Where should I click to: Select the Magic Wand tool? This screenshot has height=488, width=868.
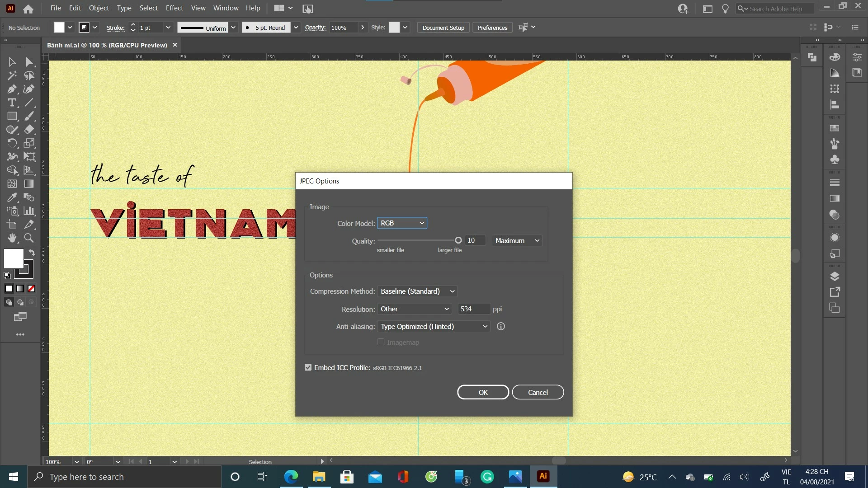(12, 75)
